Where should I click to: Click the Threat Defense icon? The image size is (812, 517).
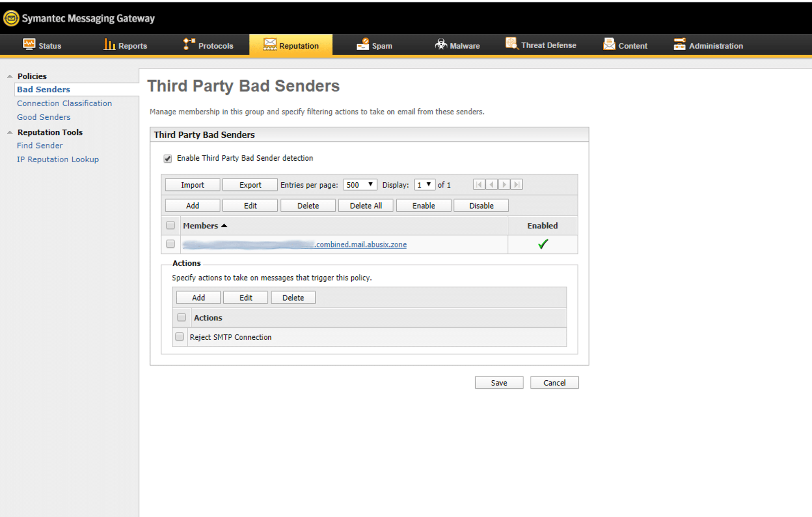512,43
